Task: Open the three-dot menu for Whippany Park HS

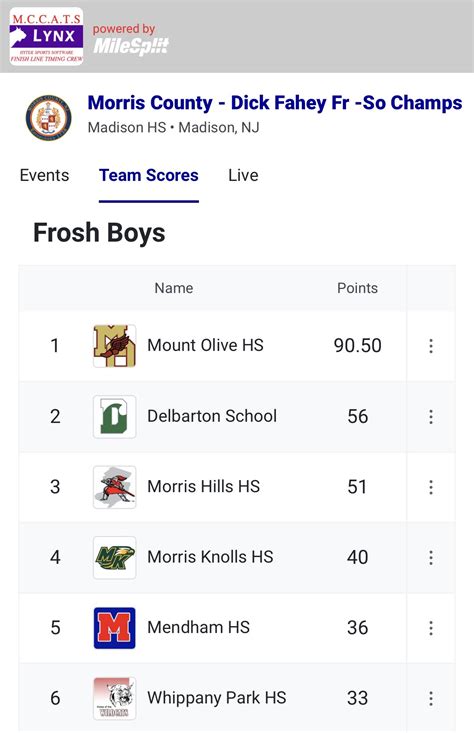Action: 431,698
